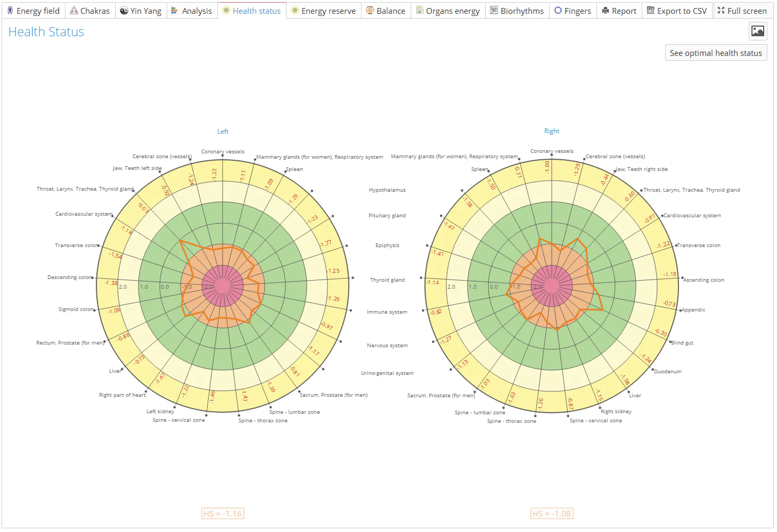Click the left HS = -1.16 value box
The width and height of the screenshot is (777, 532).
pos(223,513)
